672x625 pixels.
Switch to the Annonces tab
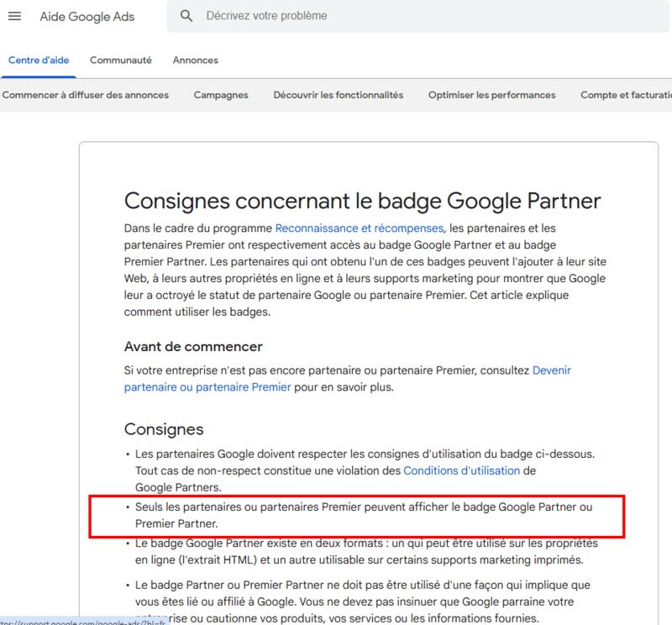click(x=196, y=60)
